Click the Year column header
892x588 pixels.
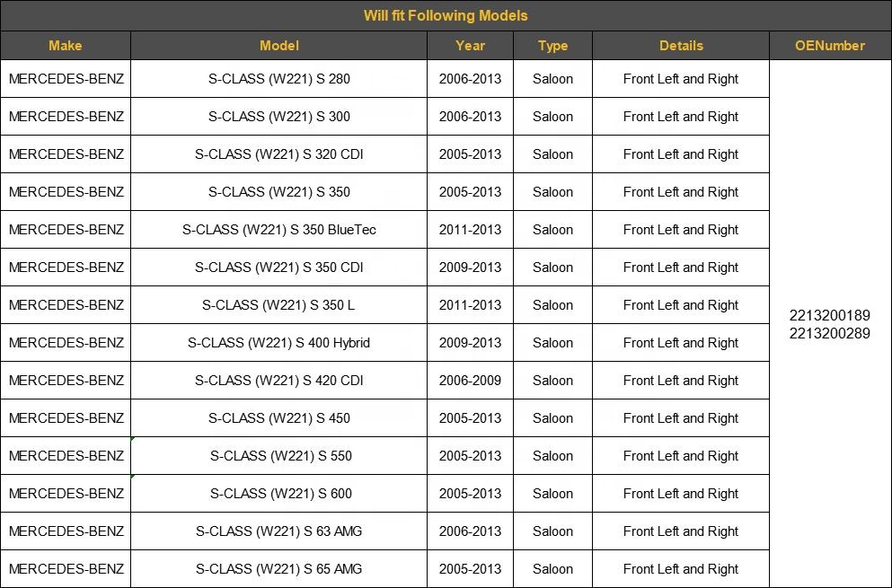(470, 46)
